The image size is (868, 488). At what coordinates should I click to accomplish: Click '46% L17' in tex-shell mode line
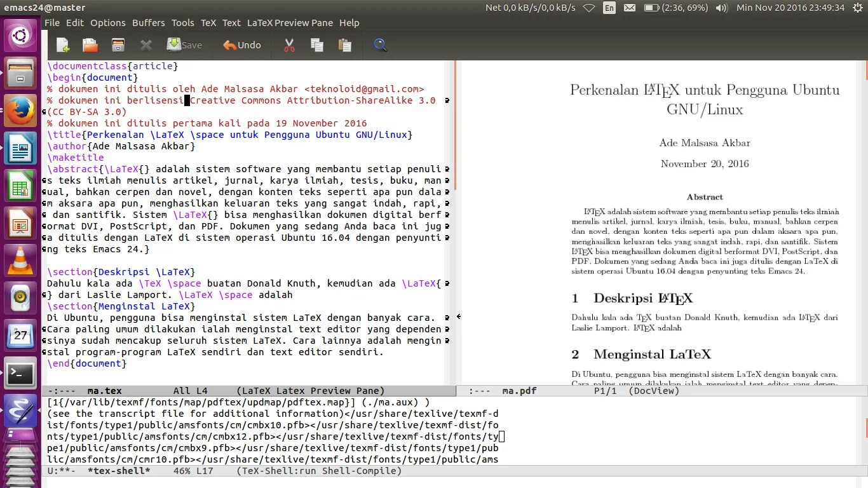pyautogui.click(x=193, y=471)
